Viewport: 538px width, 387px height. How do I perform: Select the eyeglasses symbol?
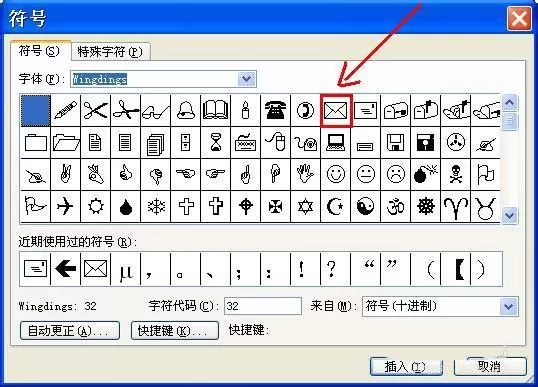point(155,110)
